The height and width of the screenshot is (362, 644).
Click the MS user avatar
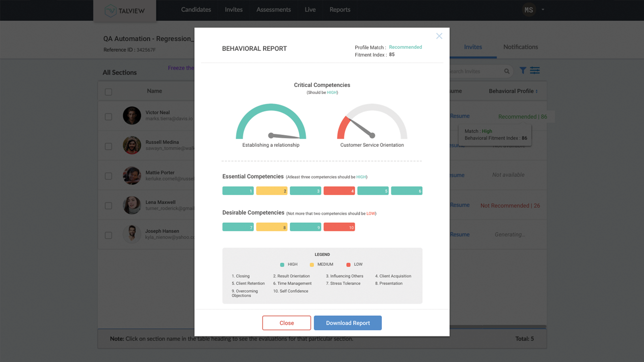[528, 10]
